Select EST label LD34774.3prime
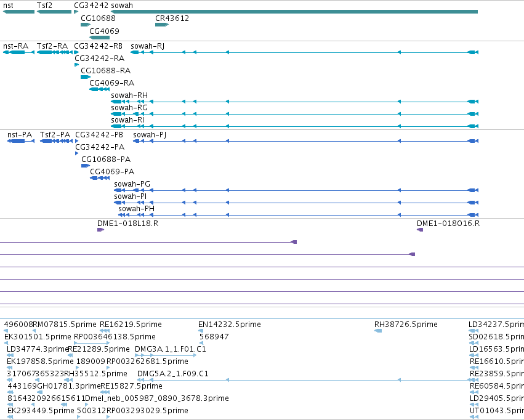This screenshot has height=420, width=524. tap(38, 349)
